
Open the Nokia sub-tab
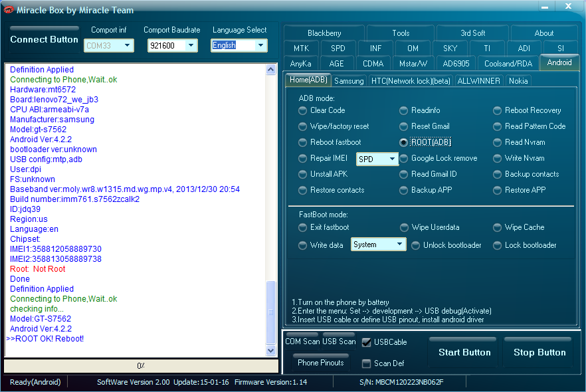tap(518, 80)
